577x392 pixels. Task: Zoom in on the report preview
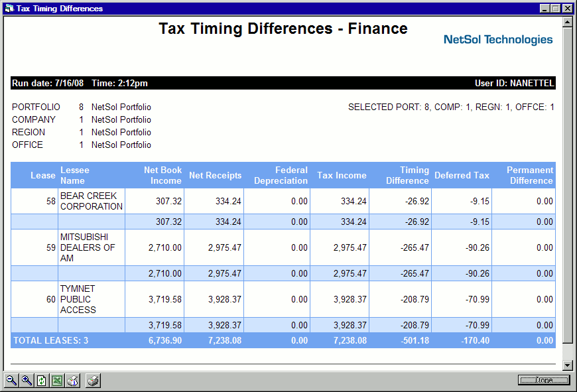[27, 381]
